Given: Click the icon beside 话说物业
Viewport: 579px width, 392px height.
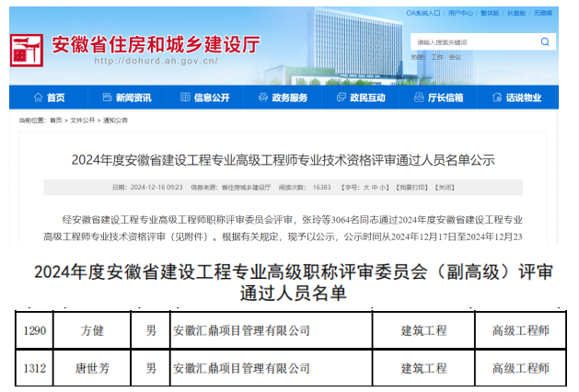Looking at the screenshot, I should [496, 98].
